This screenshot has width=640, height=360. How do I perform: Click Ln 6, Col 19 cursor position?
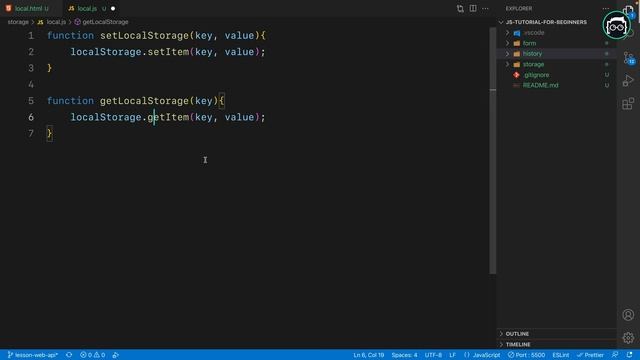369,355
